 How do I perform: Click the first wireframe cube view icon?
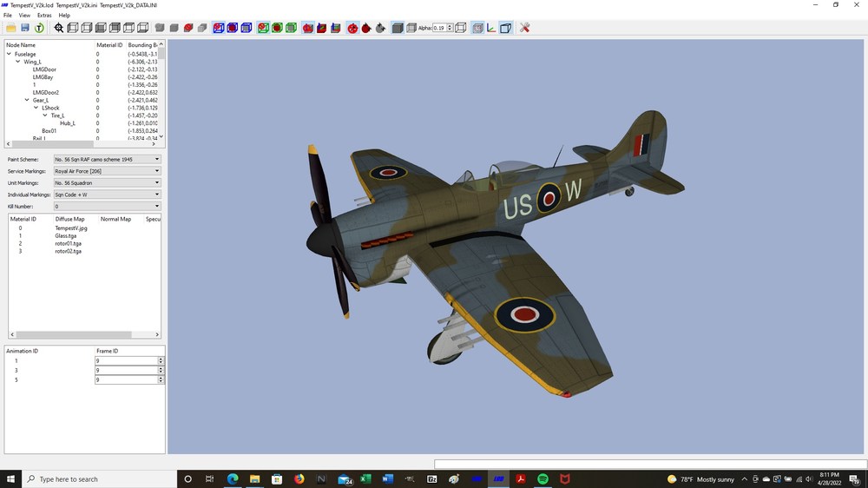[73, 28]
